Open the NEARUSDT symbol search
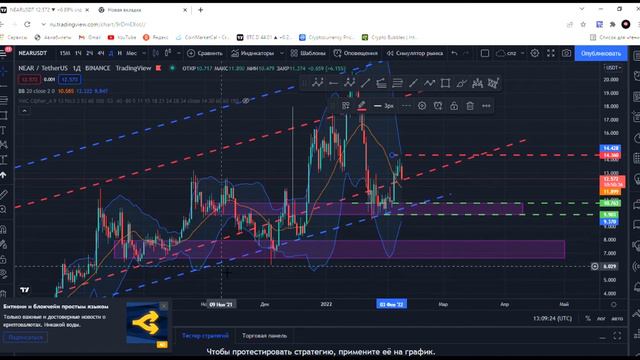The image size is (640, 360). [x=33, y=53]
